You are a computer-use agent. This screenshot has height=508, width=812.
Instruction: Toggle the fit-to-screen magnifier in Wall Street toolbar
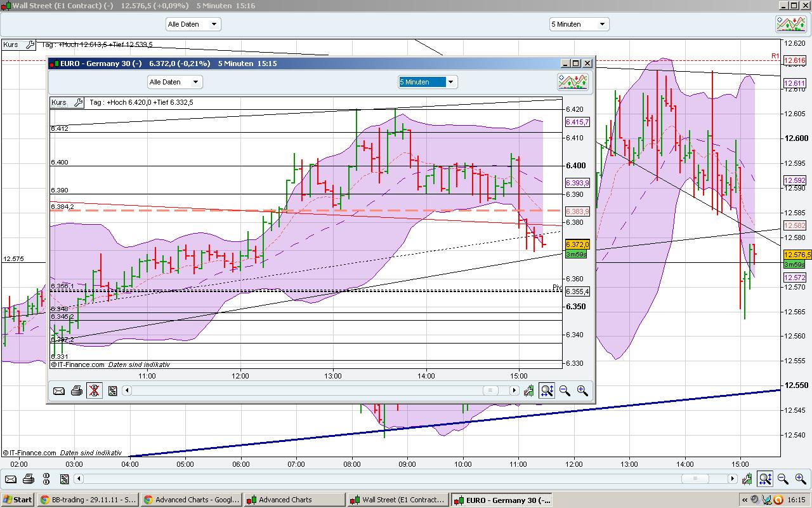pos(765,479)
